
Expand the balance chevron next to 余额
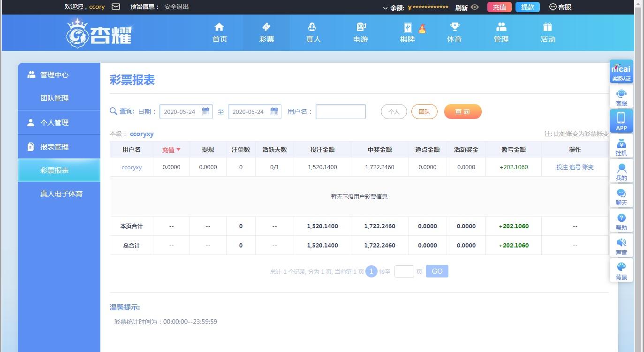(x=385, y=7)
